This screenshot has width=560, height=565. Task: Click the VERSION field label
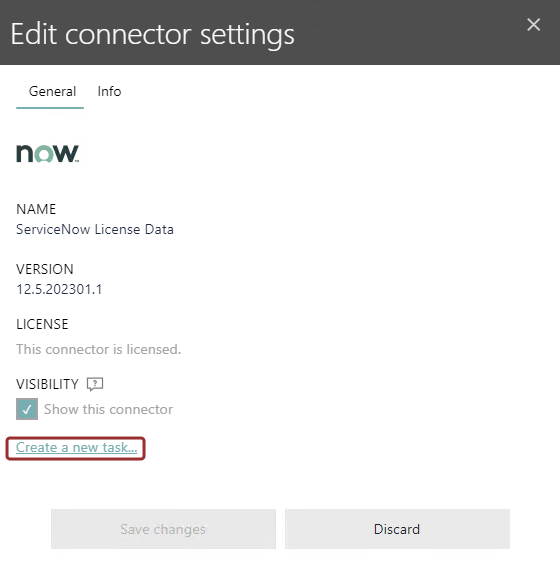pos(45,269)
